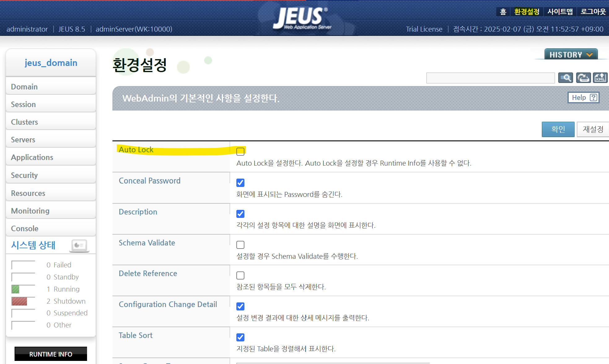Click the XML export icon
Screen dimensions: 609x364
point(600,78)
